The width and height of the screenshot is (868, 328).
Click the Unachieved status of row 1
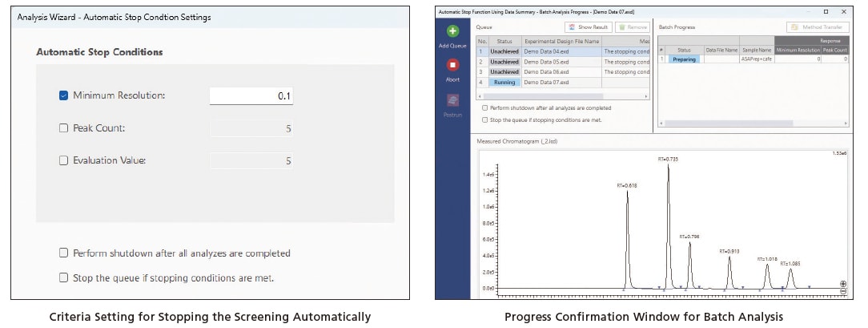(x=504, y=51)
